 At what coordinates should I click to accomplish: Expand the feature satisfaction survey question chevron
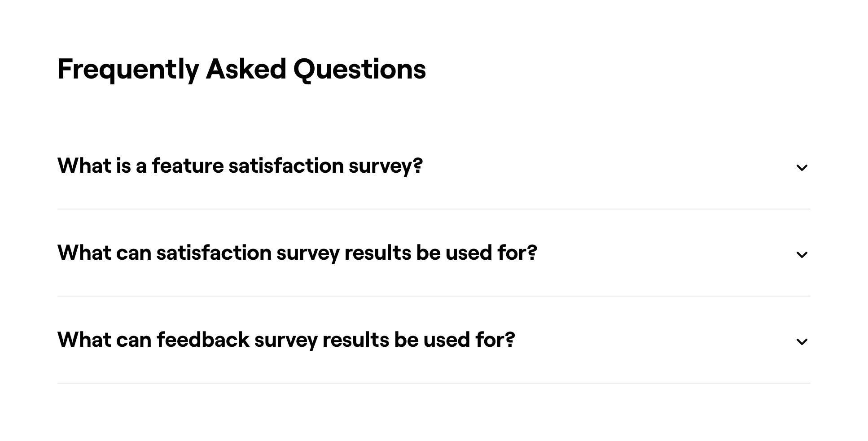click(802, 167)
